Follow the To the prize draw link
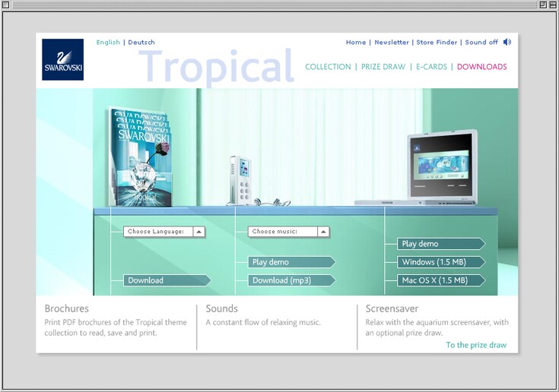The height and width of the screenshot is (392, 559). click(x=476, y=345)
